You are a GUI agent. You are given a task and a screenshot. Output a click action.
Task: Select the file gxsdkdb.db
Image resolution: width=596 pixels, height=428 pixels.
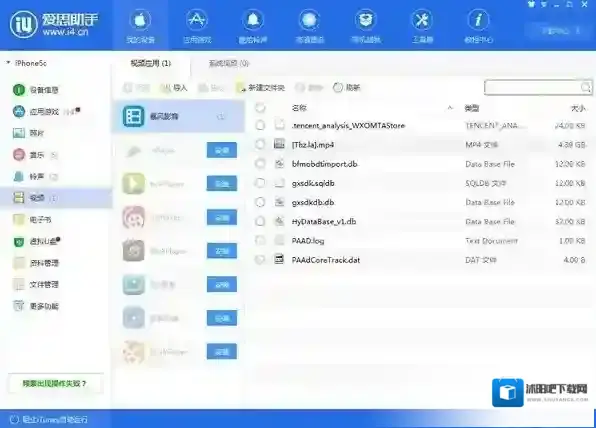click(x=313, y=202)
